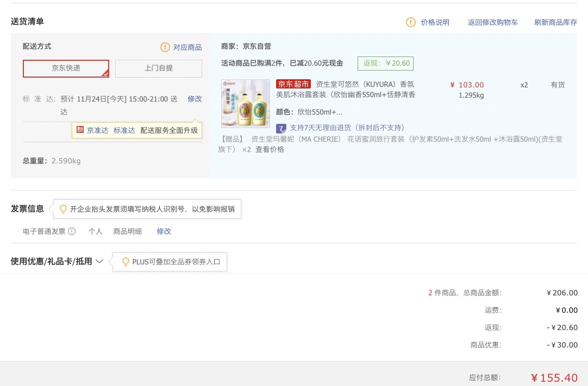This screenshot has width=588, height=386.
Task: Open the 资生堂可悠然 product title
Action: pyautogui.click(x=346, y=90)
